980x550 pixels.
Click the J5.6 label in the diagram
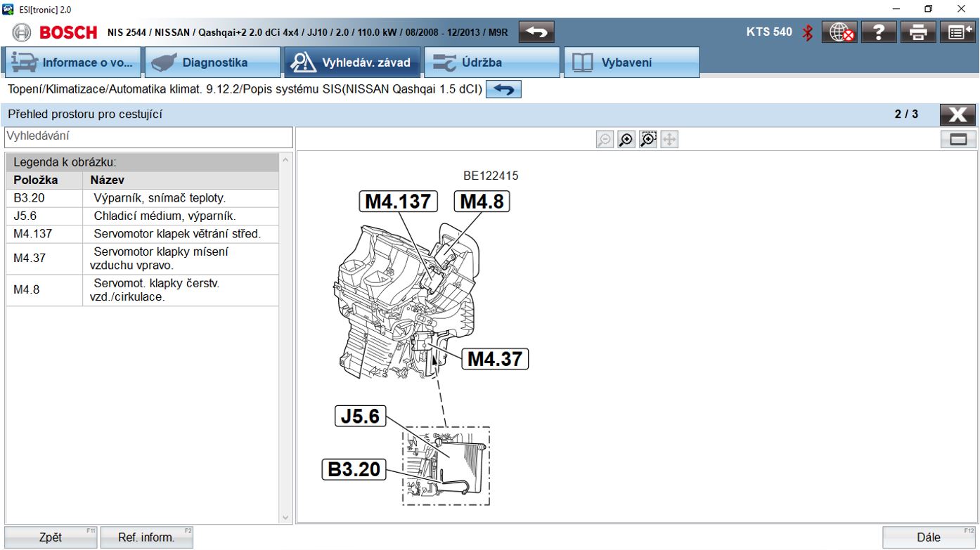[360, 417]
